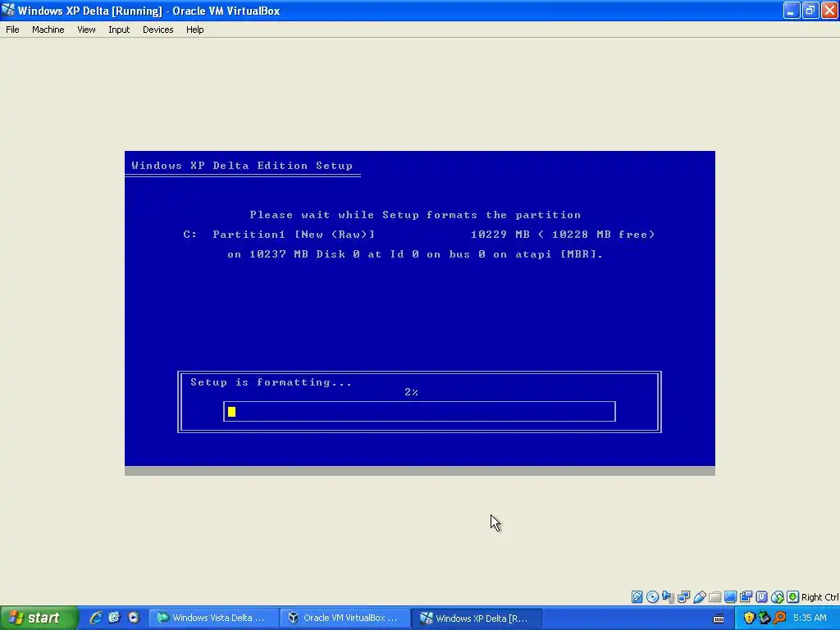Close the VirtualBox window

pos(830,10)
